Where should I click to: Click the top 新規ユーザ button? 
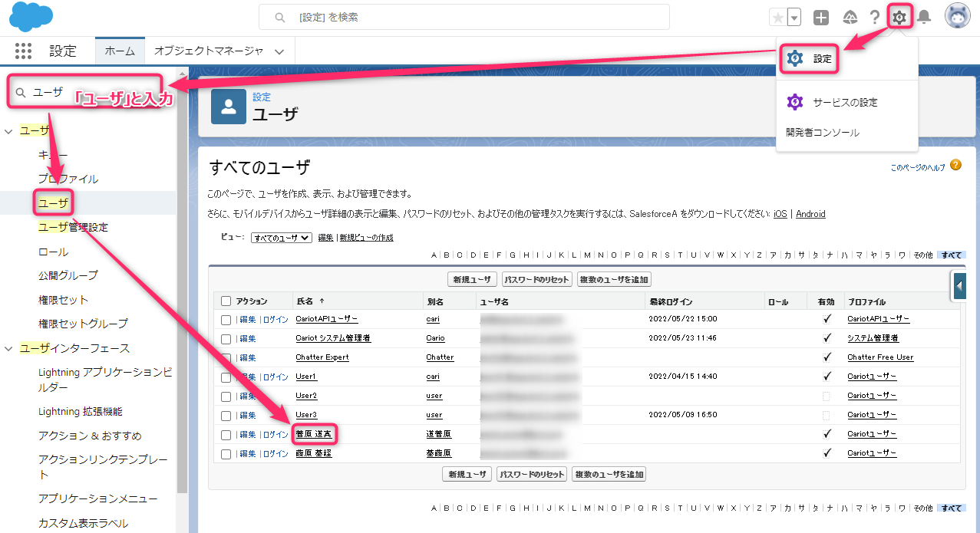pos(472,279)
